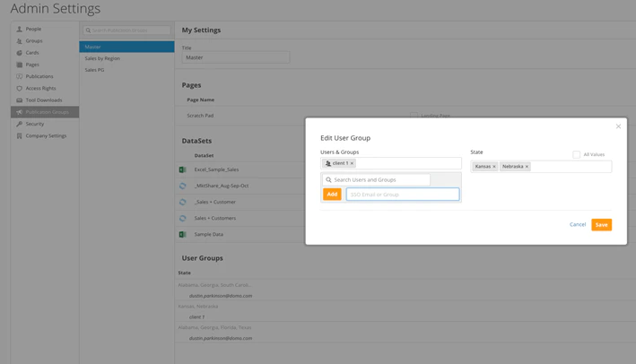The image size is (636, 364).
Task: Click the State values input field
Action: tap(541, 167)
